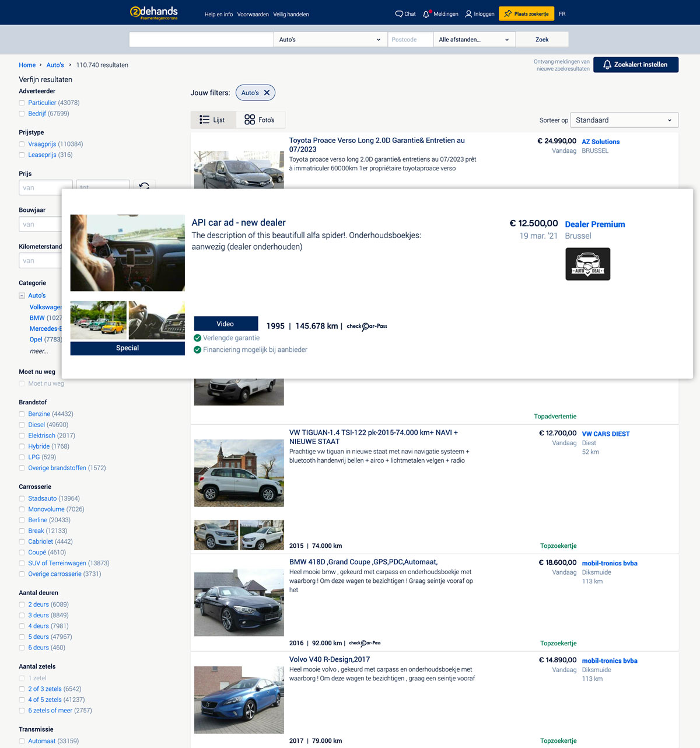The height and width of the screenshot is (748, 700).
Task: Open the Auto's category dropdown in search bar
Action: [330, 40]
